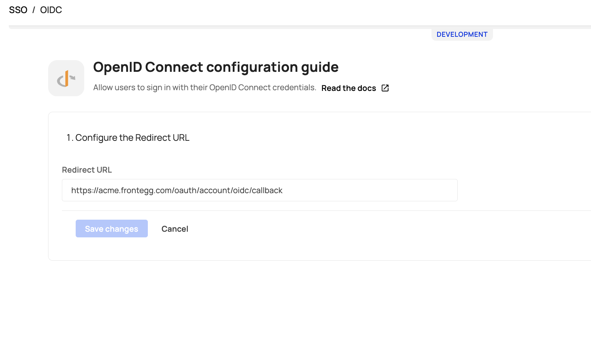Open the Read the docs link
The height and width of the screenshot is (364, 591).
click(348, 88)
